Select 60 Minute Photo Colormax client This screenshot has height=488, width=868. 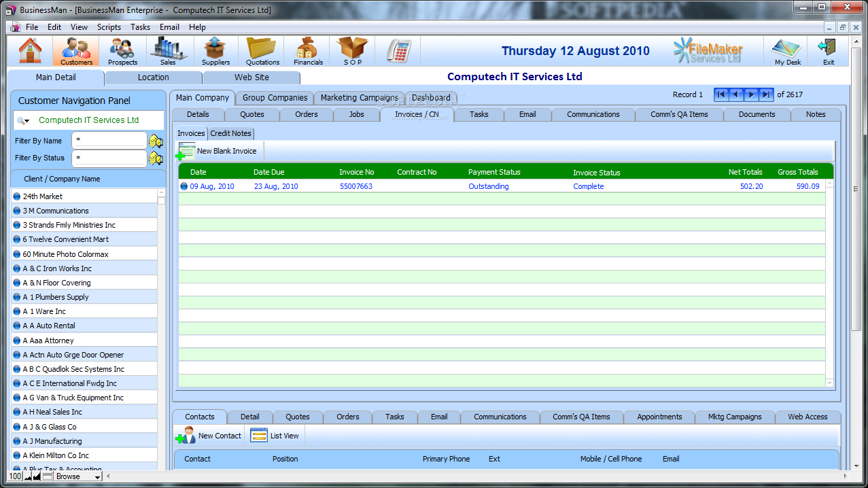[84, 254]
